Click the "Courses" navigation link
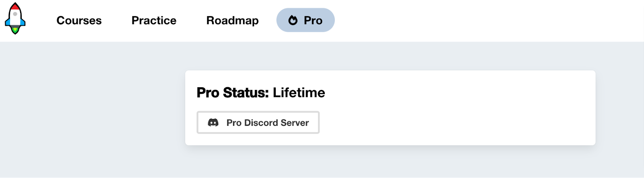This screenshot has width=644, height=178. click(79, 20)
